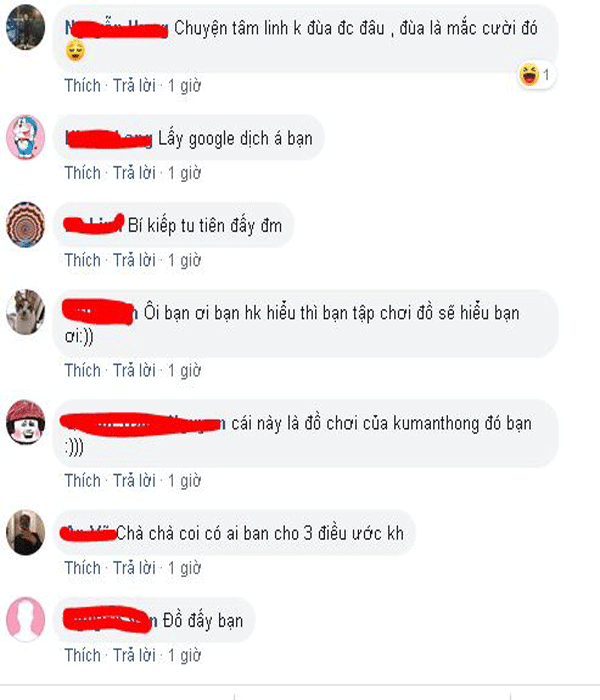The image size is (600, 700).
Task: Open avatar beside 'Chà chà coi' comment
Action: pos(25,533)
